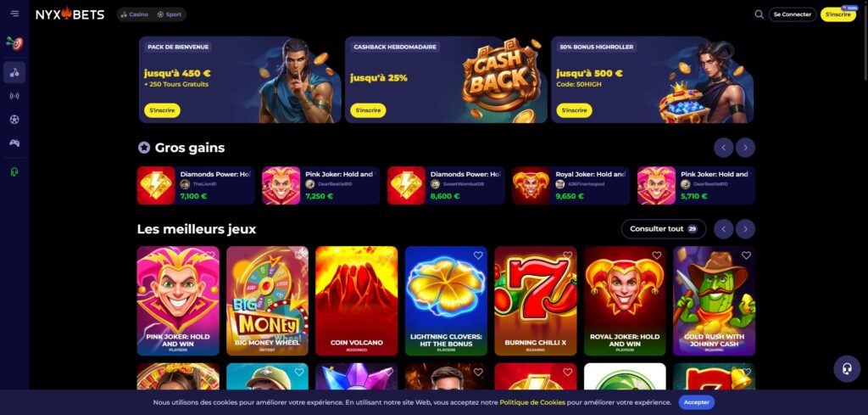
Task: Favorite Lightning Clovers with heart icon
Action: click(x=478, y=255)
